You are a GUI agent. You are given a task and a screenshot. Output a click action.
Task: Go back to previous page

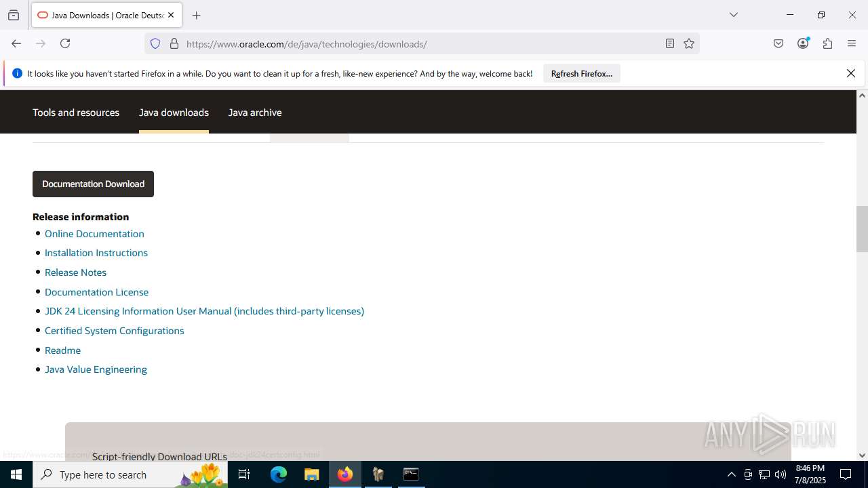[x=16, y=43]
